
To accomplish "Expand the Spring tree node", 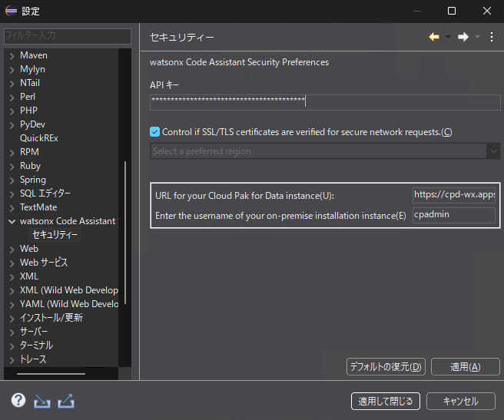I will 12,180.
